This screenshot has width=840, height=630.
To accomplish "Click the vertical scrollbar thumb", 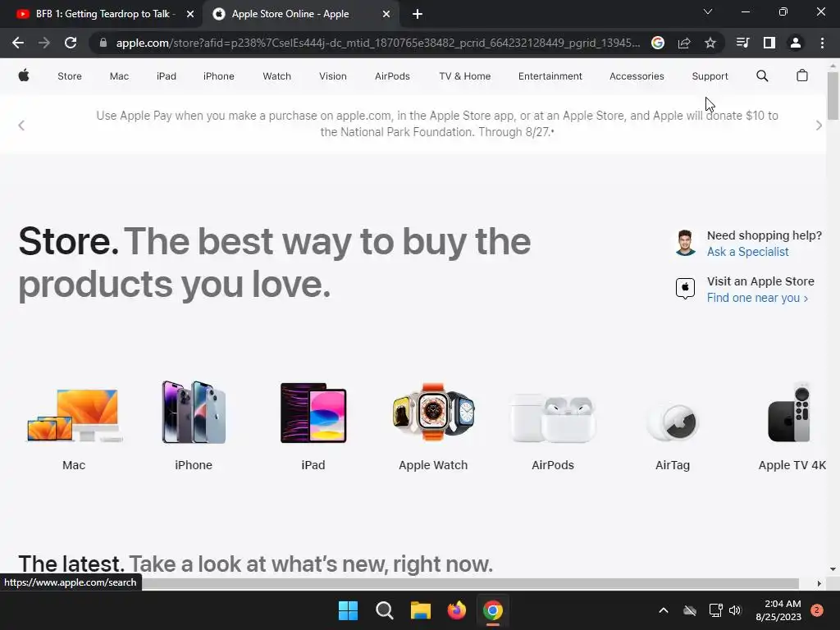I will click(833, 95).
